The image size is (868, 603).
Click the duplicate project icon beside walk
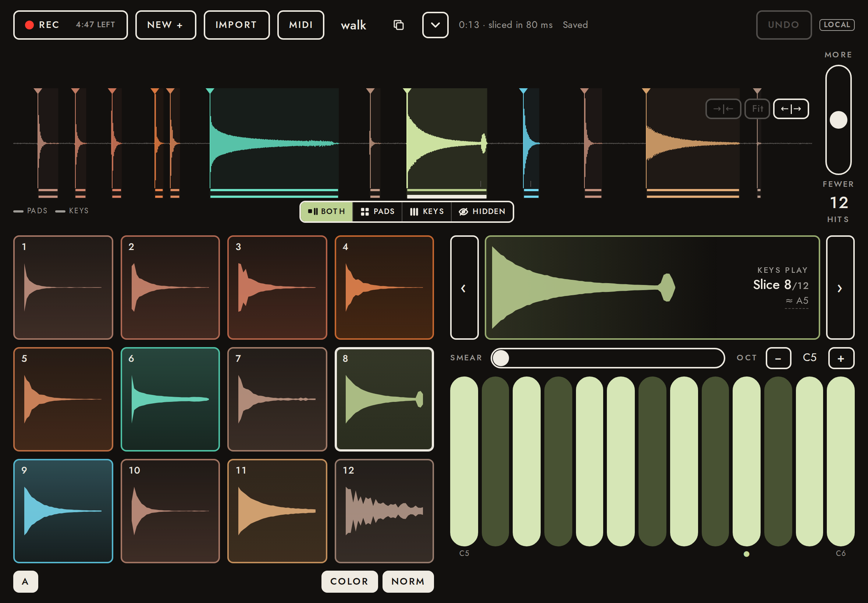[398, 25]
